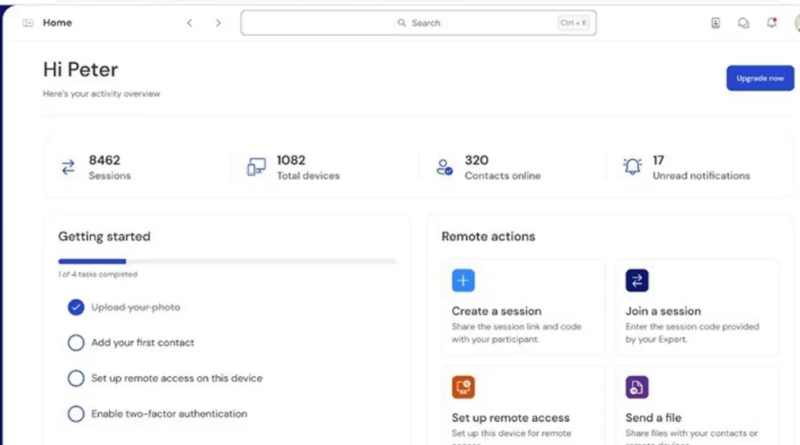Viewport: 800px width, 445px height.
Task: Click into the Search field
Action: 418,23
